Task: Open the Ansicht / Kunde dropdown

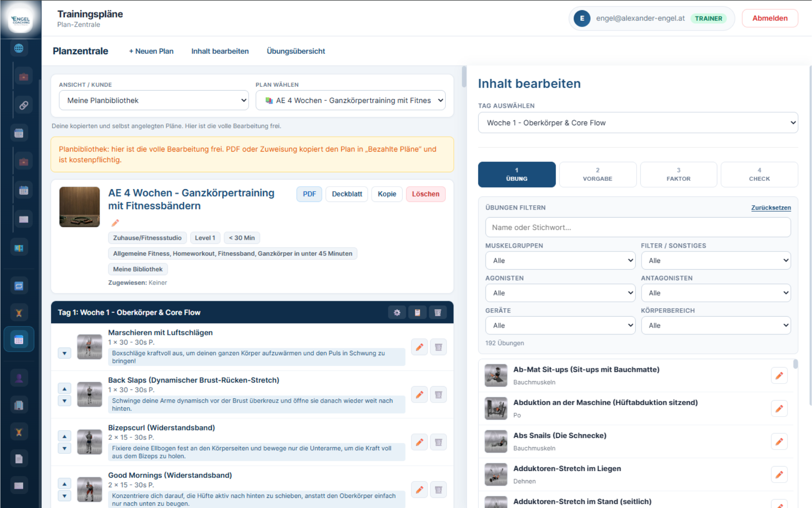Action: coord(154,100)
